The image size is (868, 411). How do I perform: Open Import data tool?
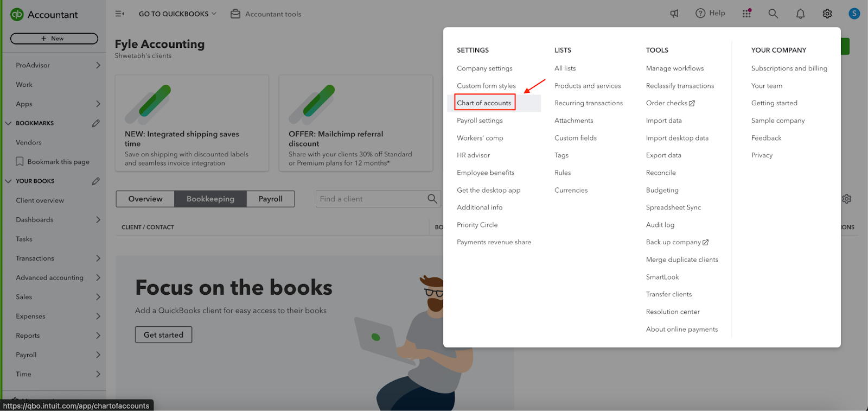pyautogui.click(x=664, y=121)
